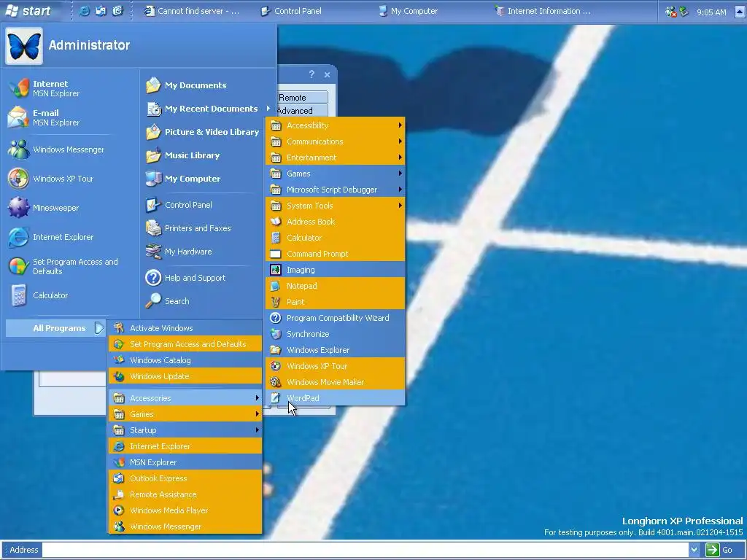Viewport: 747px width, 560px height.
Task: Open WordPad from the Accessories menu
Action: click(x=336, y=398)
